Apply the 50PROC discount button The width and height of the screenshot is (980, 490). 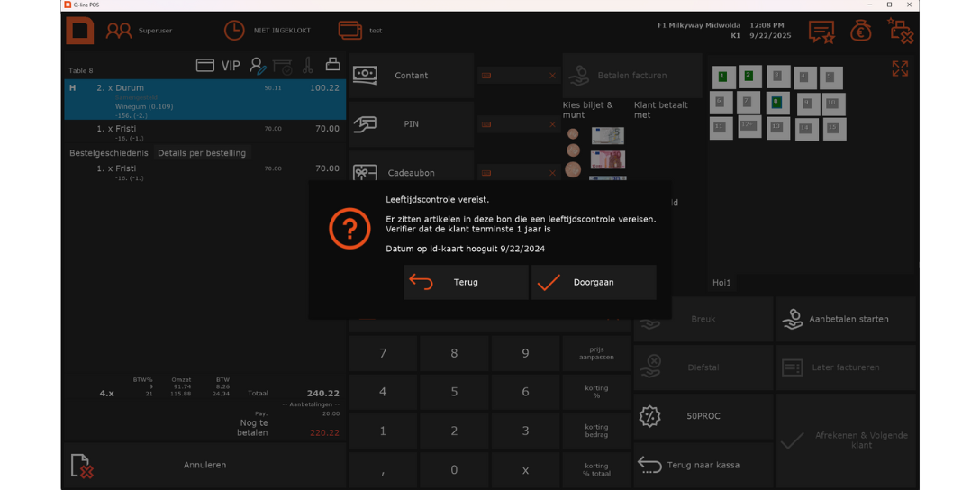pyautogui.click(x=703, y=416)
